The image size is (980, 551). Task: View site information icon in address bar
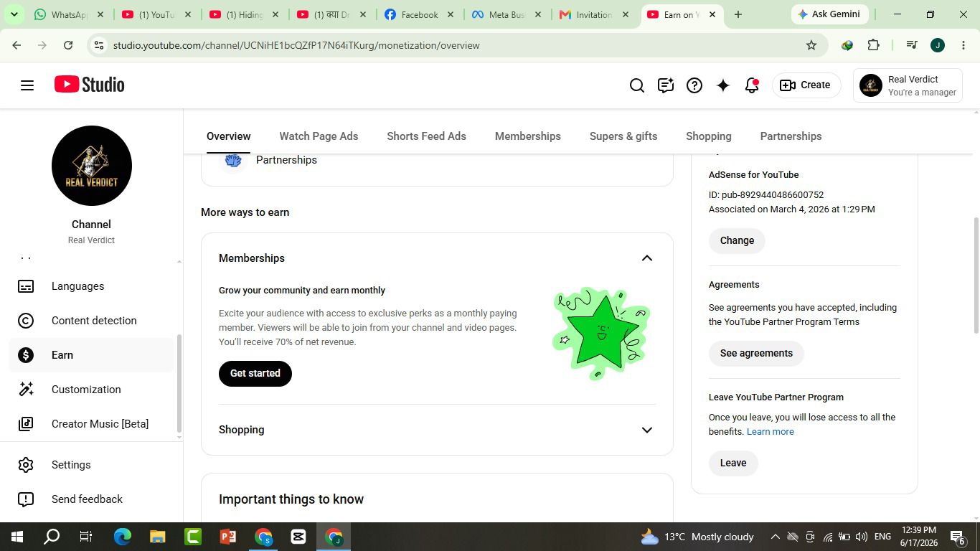coord(99,45)
